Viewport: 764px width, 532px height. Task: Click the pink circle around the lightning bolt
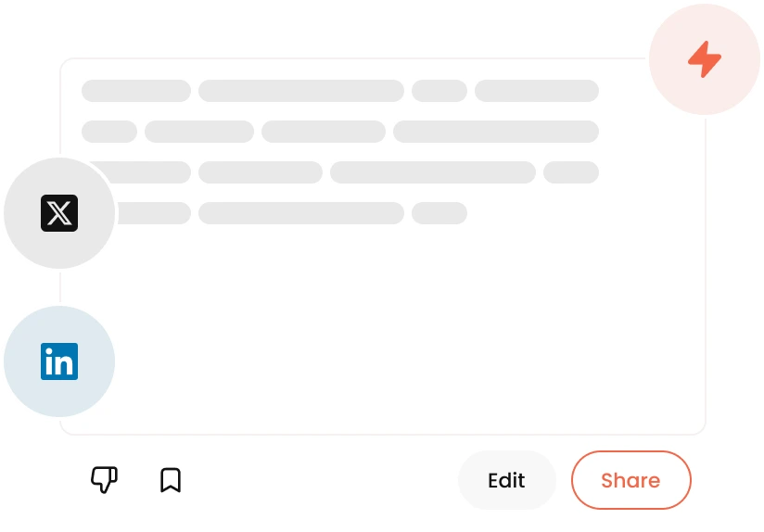(705, 59)
